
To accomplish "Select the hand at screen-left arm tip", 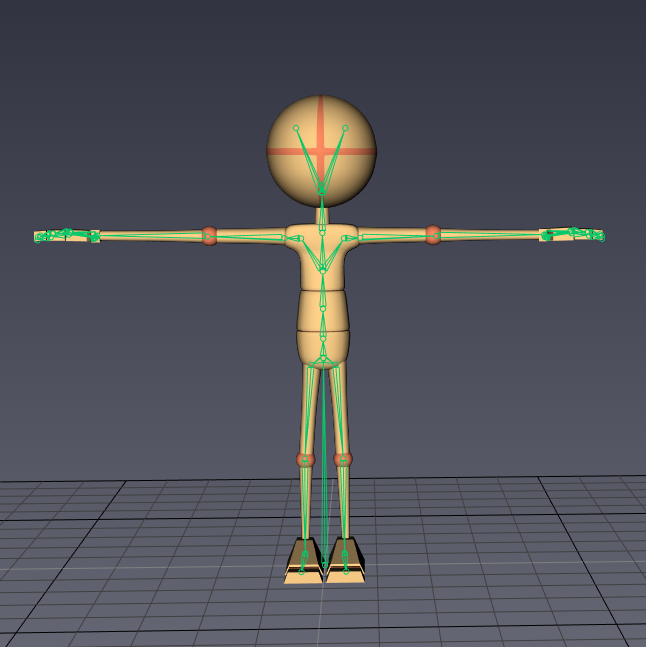I will tap(66, 236).
